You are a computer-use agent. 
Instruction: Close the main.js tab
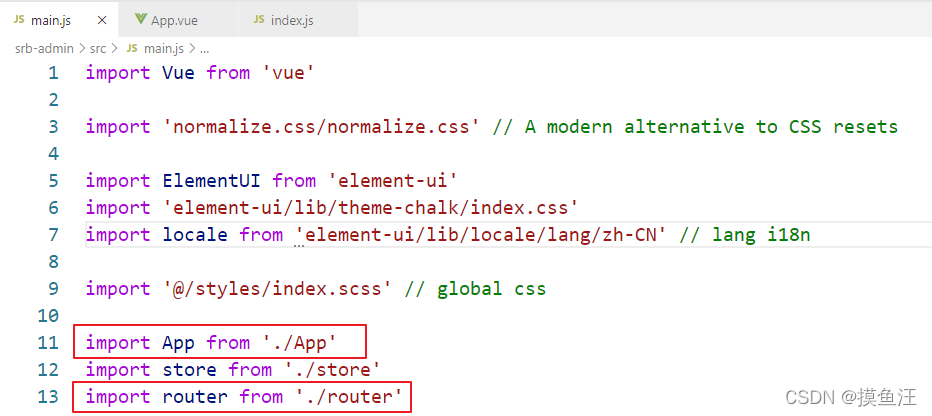(x=102, y=20)
